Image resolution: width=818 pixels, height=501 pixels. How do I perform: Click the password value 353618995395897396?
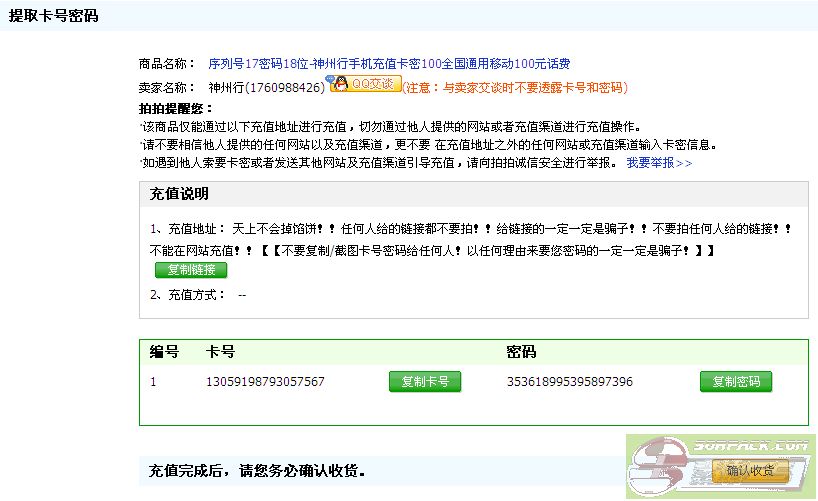570,382
